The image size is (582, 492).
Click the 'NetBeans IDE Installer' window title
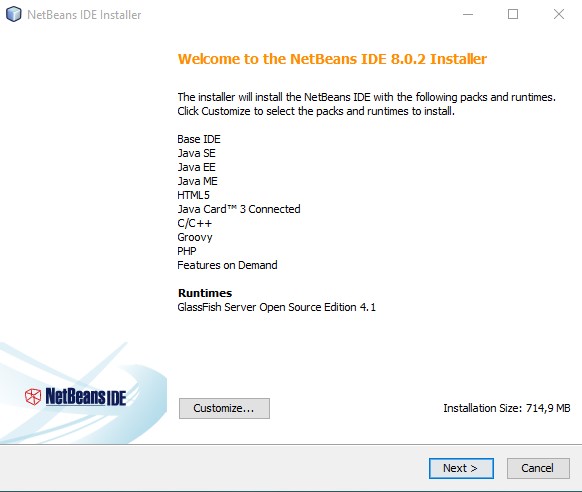pyautogui.click(x=84, y=15)
